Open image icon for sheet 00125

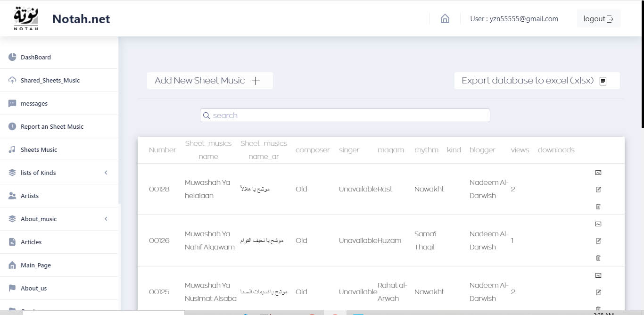tap(598, 275)
